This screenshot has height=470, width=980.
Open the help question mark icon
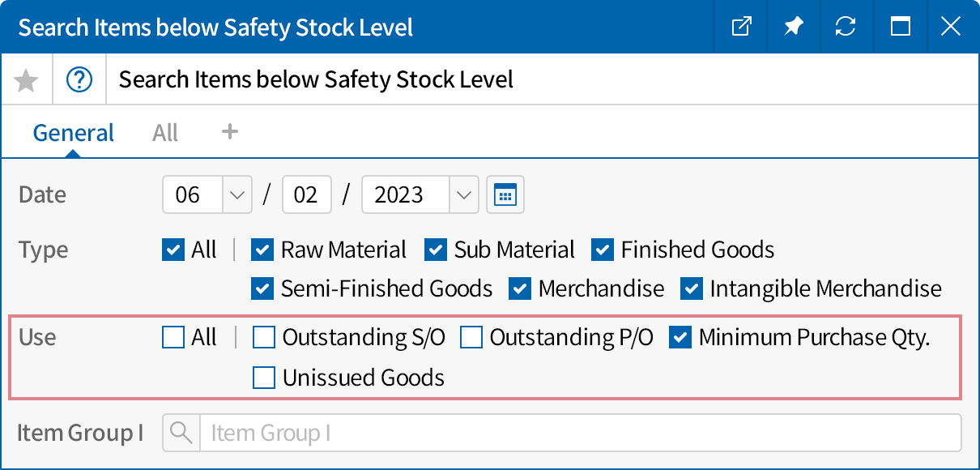click(x=79, y=80)
